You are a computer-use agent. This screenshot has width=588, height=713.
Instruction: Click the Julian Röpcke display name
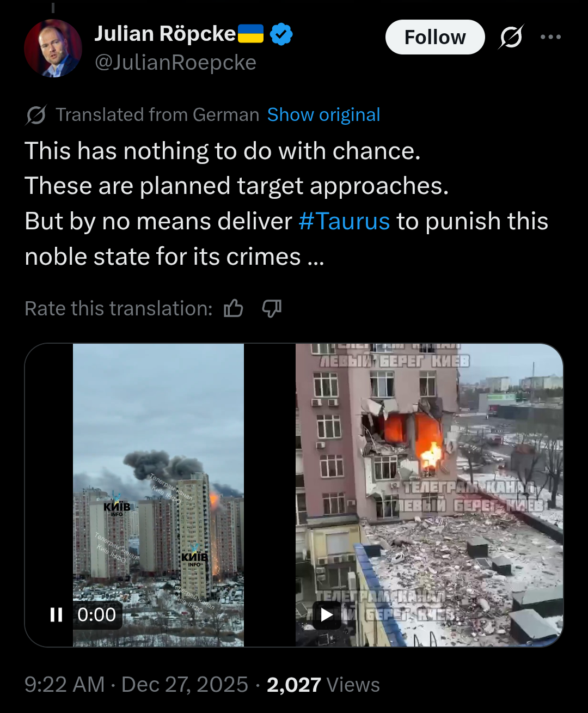tap(165, 34)
